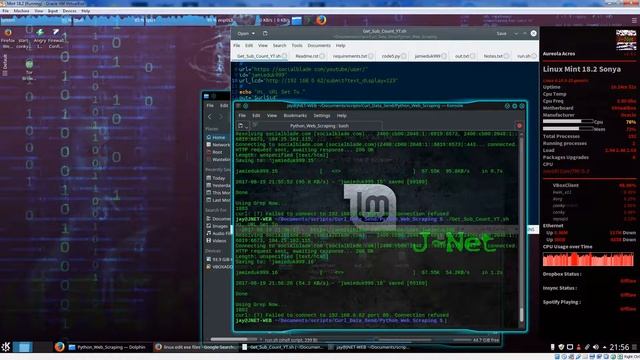Open Konsole View menu

click(272, 116)
